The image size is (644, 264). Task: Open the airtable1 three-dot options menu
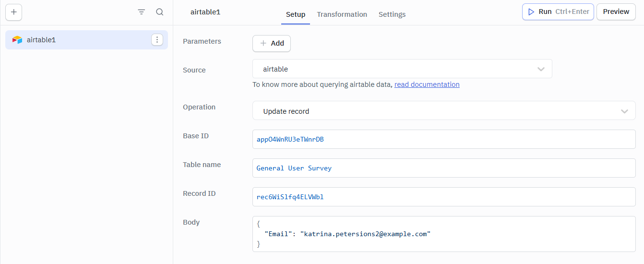point(157,40)
